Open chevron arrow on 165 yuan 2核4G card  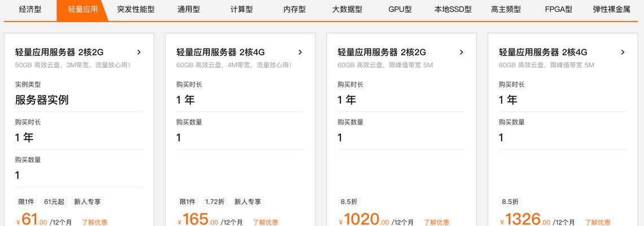[x=300, y=52]
